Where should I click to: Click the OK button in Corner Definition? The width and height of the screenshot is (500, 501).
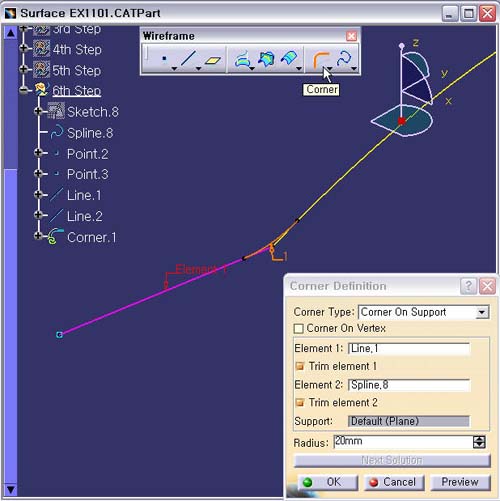[327, 482]
